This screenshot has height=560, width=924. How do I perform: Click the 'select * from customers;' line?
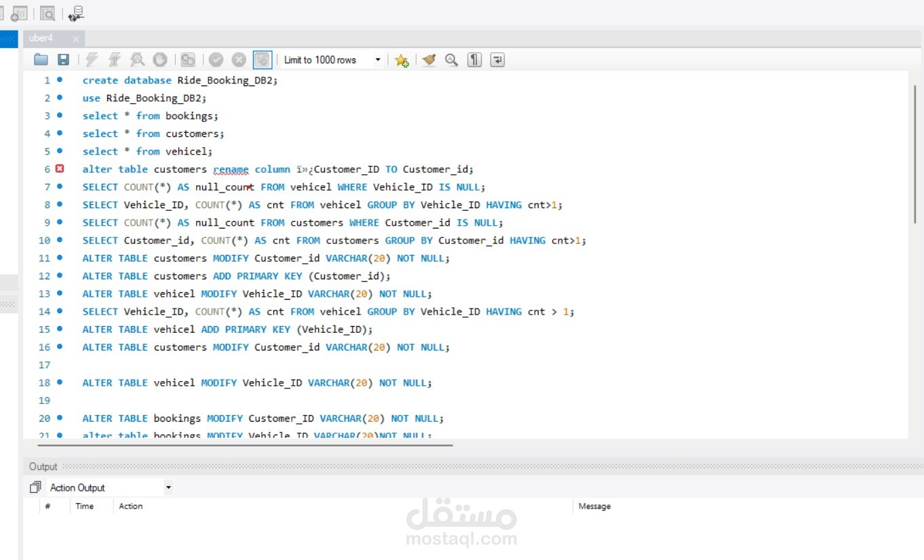tap(153, 134)
